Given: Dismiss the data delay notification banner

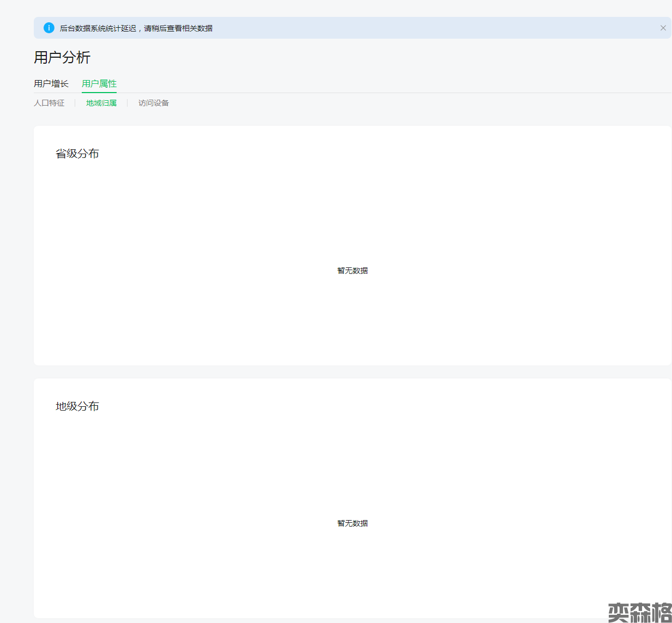Looking at the screenshot, I should coord(663,28).
